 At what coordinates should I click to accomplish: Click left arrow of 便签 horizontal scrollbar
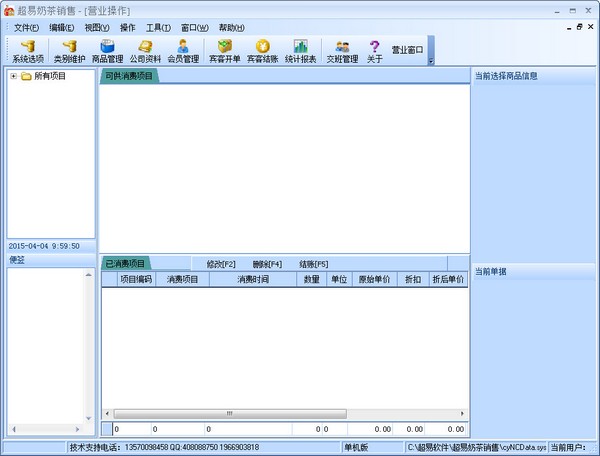pos(14,429)
